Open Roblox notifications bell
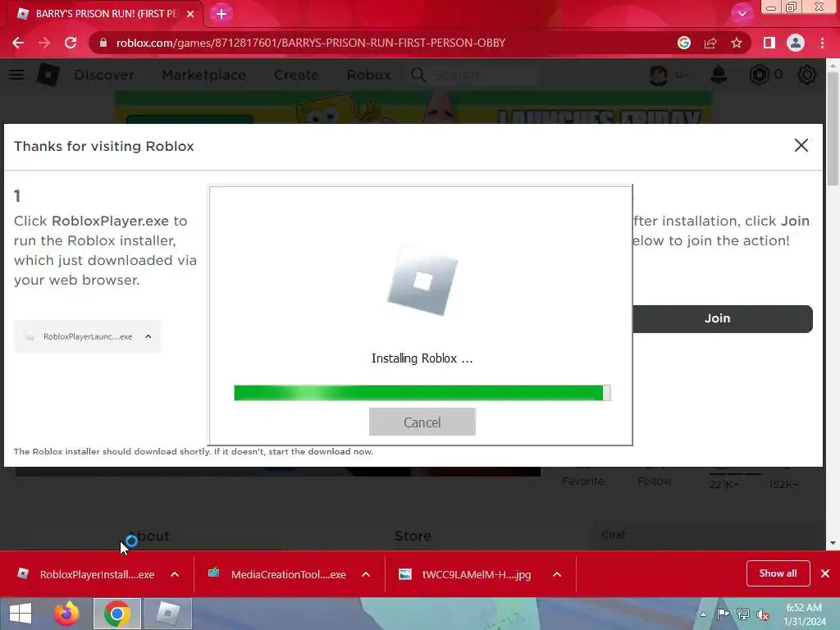Screen dimensions: 840x630 point(719,75)
